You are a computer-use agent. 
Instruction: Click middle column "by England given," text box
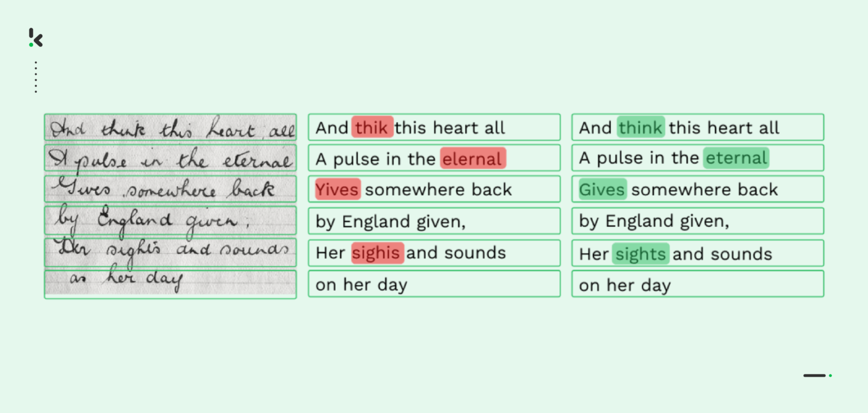click(x=434, y=221)
